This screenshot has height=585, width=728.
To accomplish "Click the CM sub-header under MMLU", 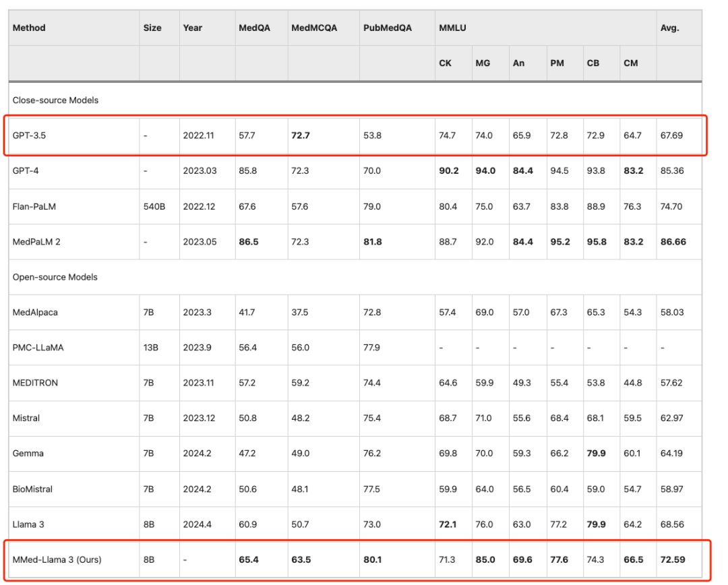I will point(630,63).
